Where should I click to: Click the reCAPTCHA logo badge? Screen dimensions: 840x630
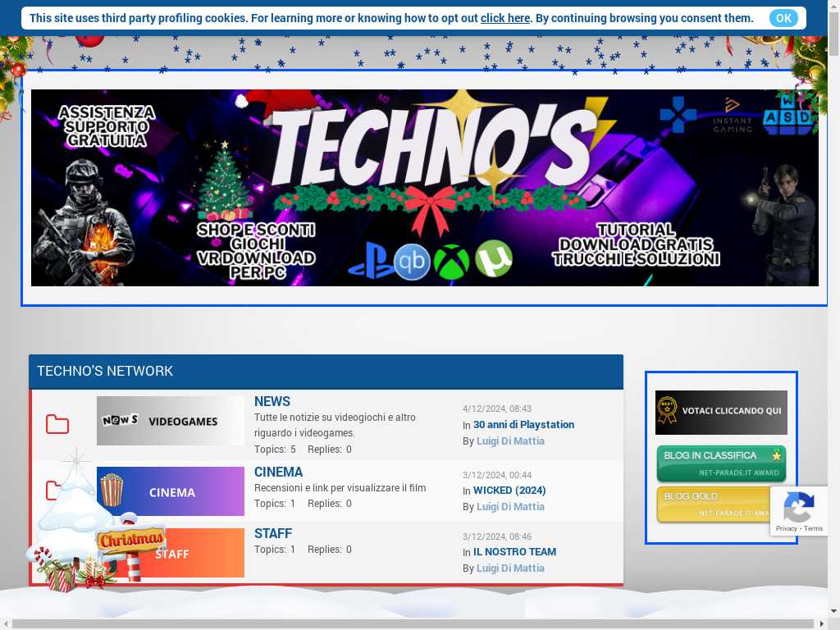pyautogui.click(x=798, y=506)
